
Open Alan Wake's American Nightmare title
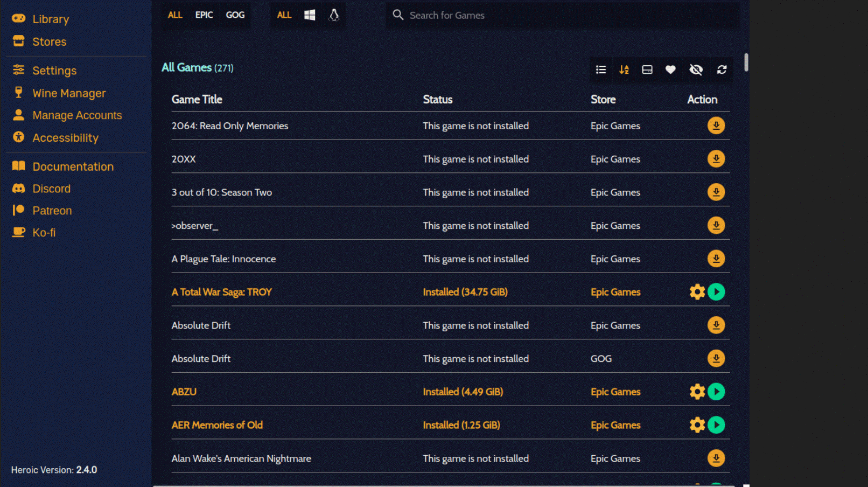(241, 458)
